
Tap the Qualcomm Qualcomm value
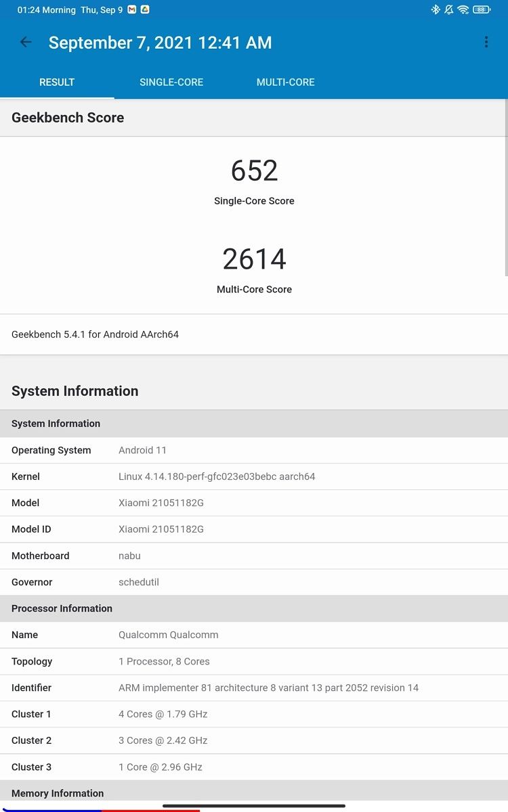(168, 635)
